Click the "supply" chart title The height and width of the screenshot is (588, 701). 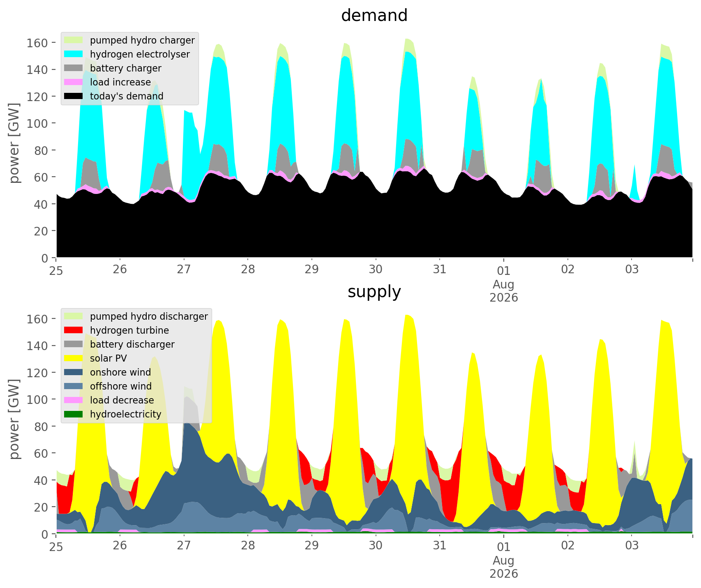[x=374, y=292]
